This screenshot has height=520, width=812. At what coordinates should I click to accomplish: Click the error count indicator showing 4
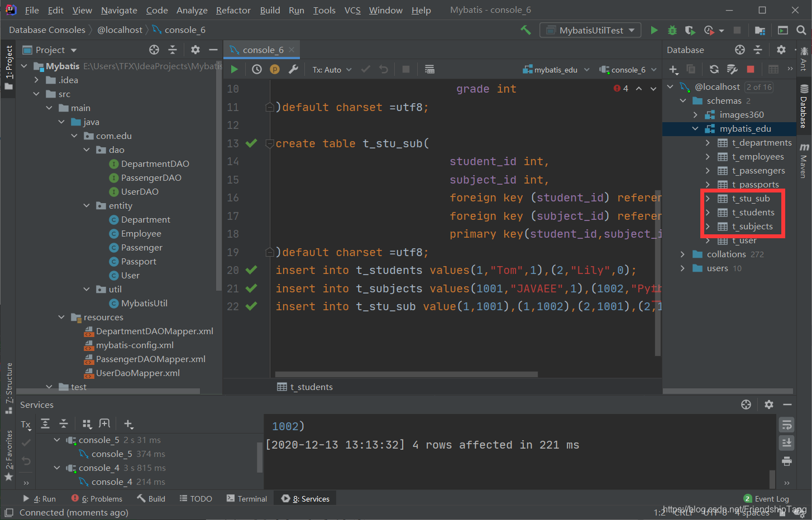coord(620,88)
